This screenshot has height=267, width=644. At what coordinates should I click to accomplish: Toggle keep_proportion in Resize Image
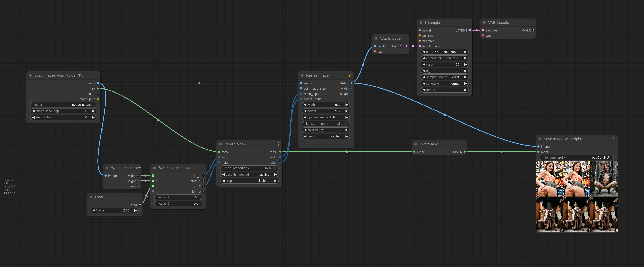click(326, 124)
